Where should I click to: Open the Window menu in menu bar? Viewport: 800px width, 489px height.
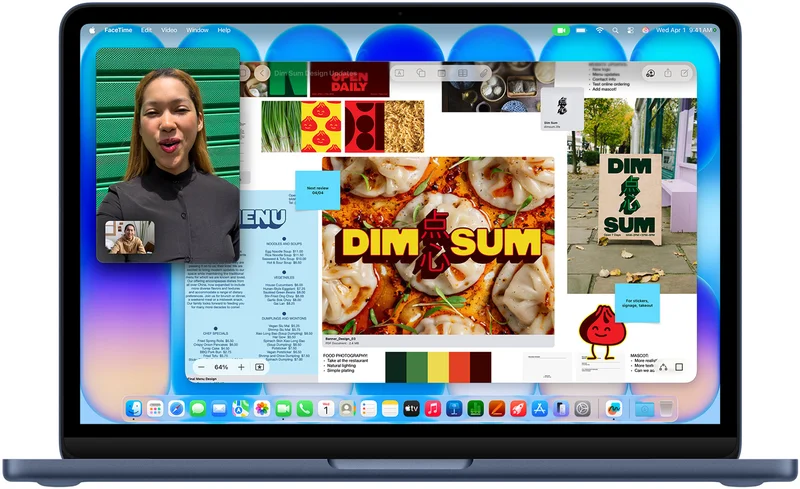(197, 30)
